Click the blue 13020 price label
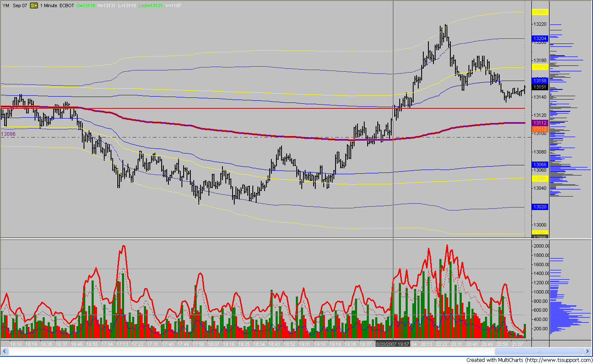The width and height of the screenshot is (593, 364). (540, 207)
